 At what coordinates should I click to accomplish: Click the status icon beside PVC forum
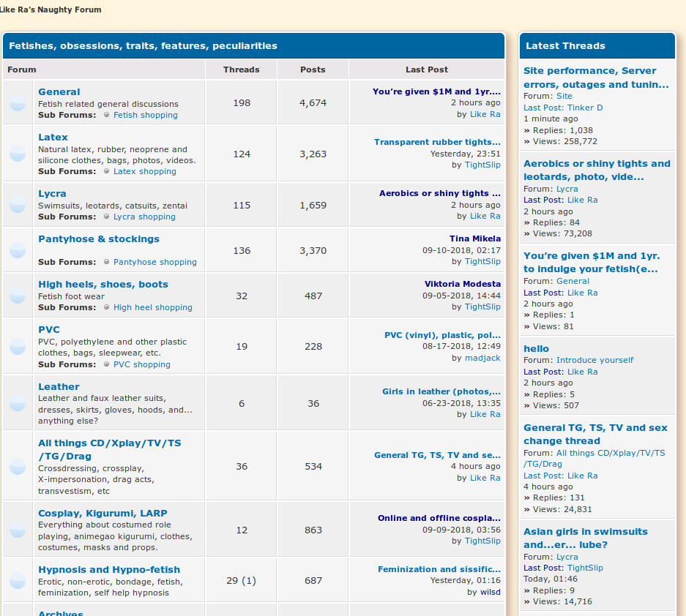pyautogui.click(x=18, y=347)
